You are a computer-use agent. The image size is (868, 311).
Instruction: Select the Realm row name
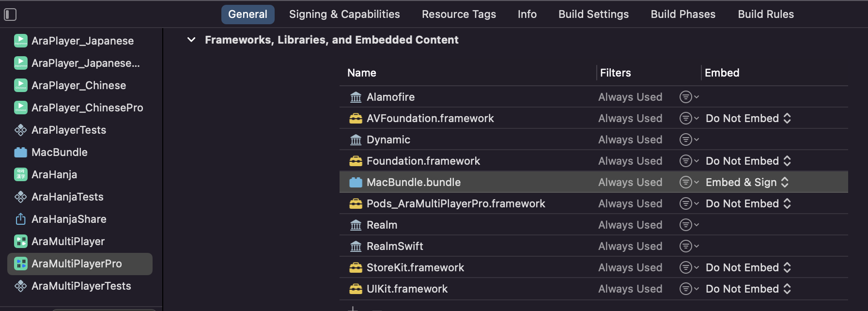(382, 225)
